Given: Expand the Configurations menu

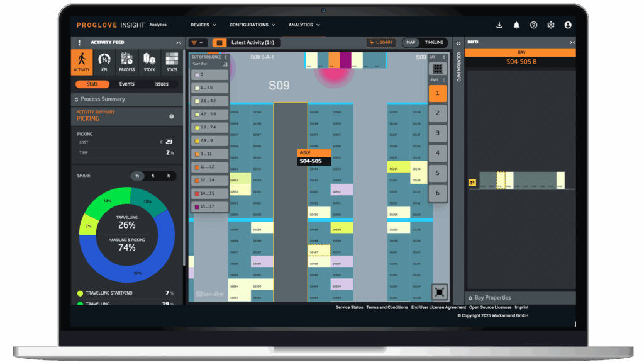Looking at the screenshot, I should point(252,25).
